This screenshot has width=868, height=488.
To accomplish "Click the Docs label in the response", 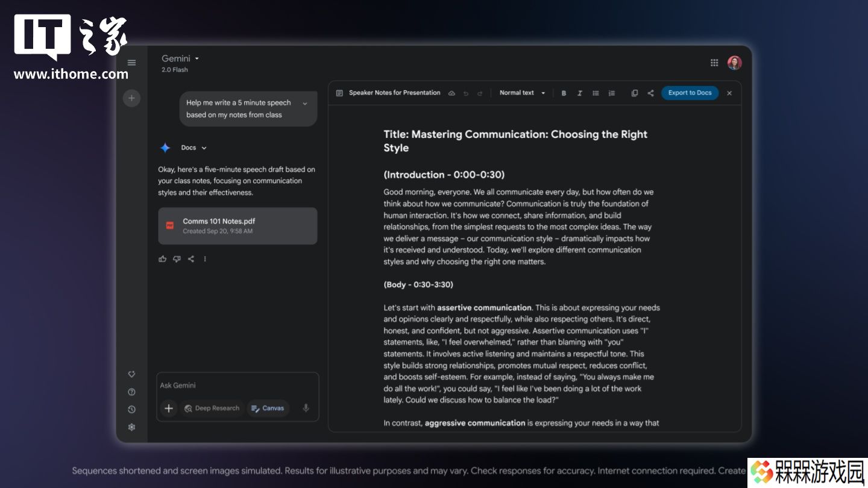I will point(189,148).
